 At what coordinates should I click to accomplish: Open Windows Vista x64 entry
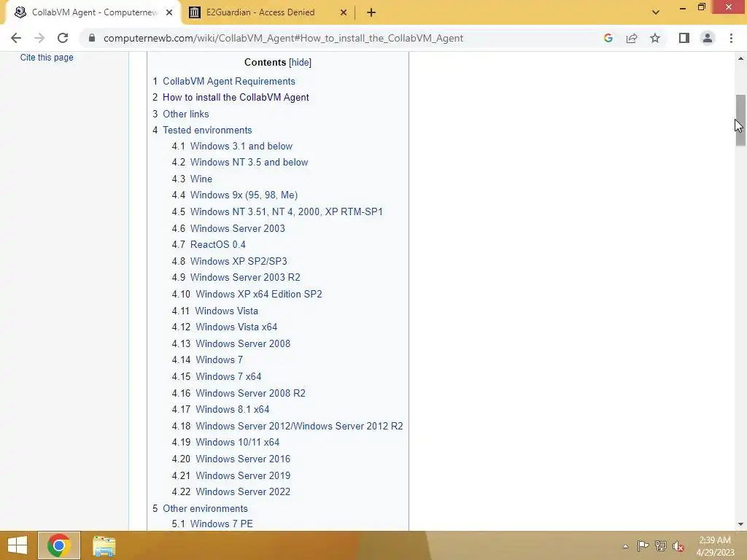pyautogui.click(x=237, y=327)
